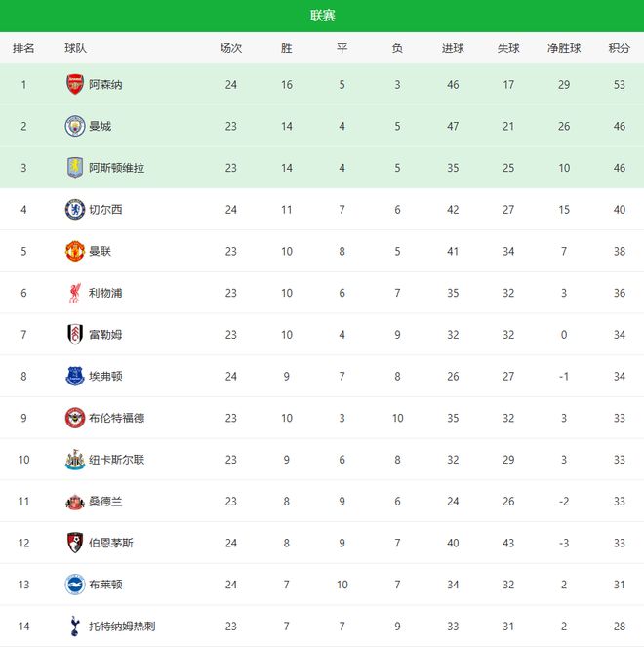Click the Chelsea club crest icon
Viewport: 644px width, 647px height.
pos(75,209)
